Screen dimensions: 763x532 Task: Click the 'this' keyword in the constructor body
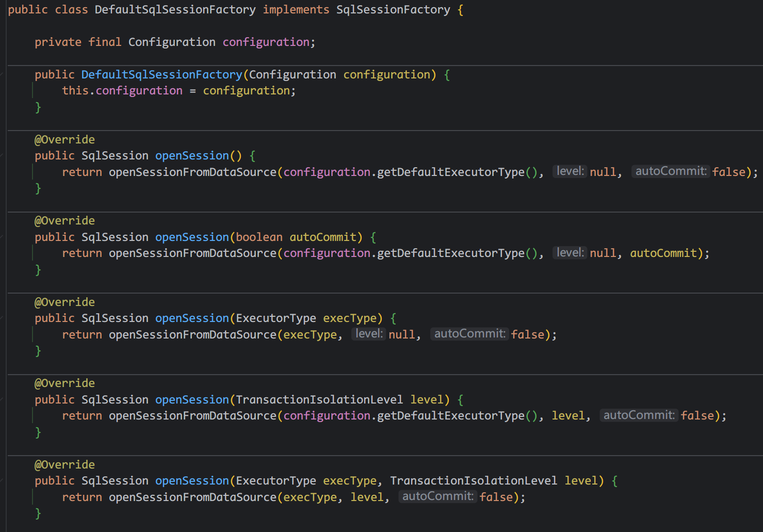[x=75, y=91]
